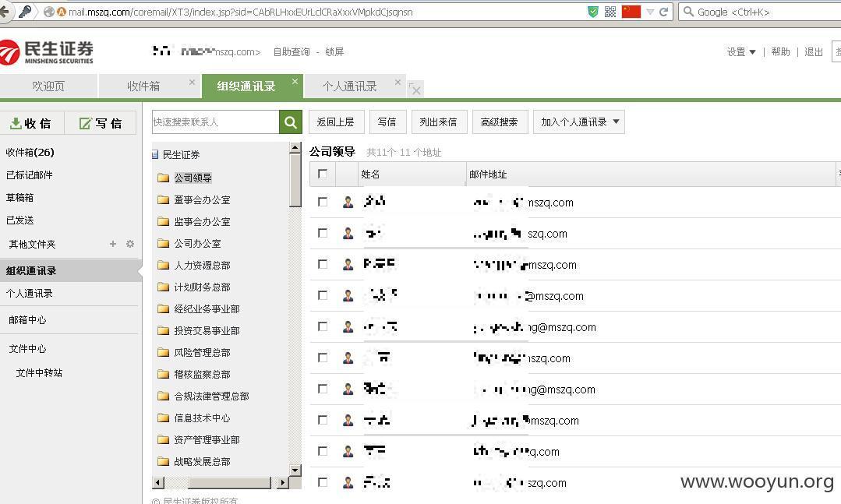Switch to the 收件箱 tab
The image size is (841, 504).
(x=143, y=86)
